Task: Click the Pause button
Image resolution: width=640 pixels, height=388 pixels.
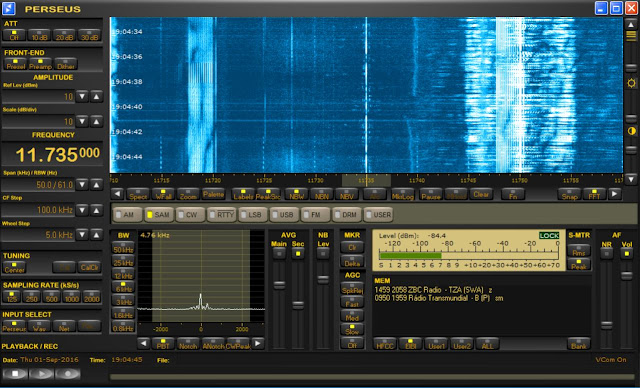Action: pos(431,194)
